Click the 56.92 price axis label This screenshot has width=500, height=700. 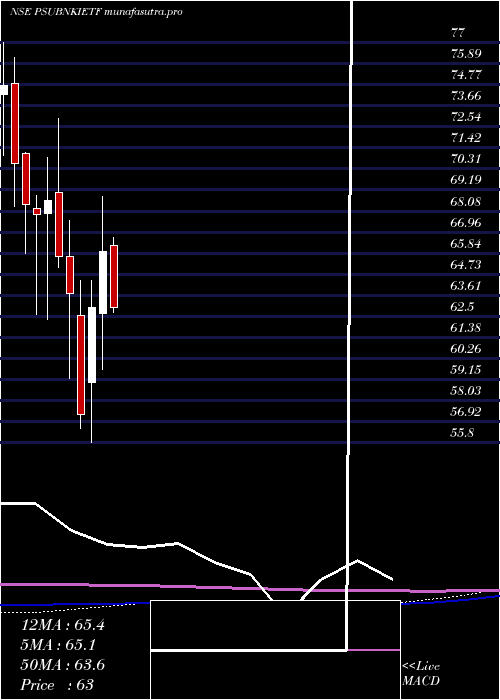click(466, 412)
